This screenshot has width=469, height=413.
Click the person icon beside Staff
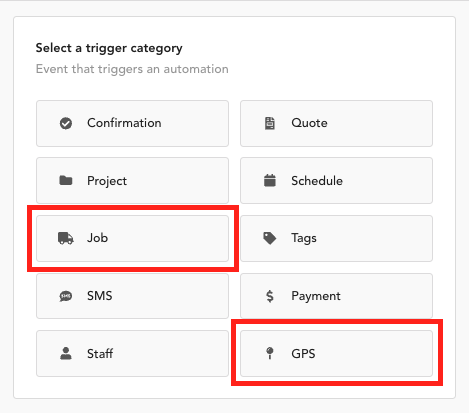coord(66,353)
